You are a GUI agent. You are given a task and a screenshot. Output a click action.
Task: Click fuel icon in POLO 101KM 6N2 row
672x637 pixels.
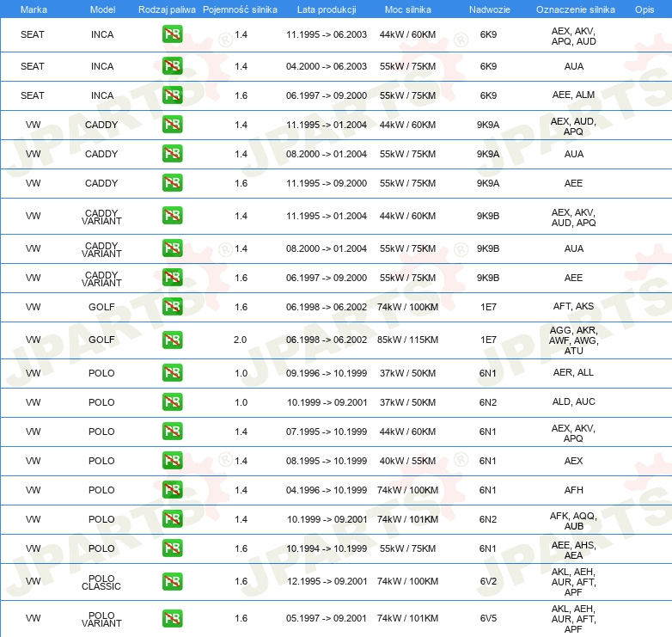pyautogui.click(x=172, y=518)
